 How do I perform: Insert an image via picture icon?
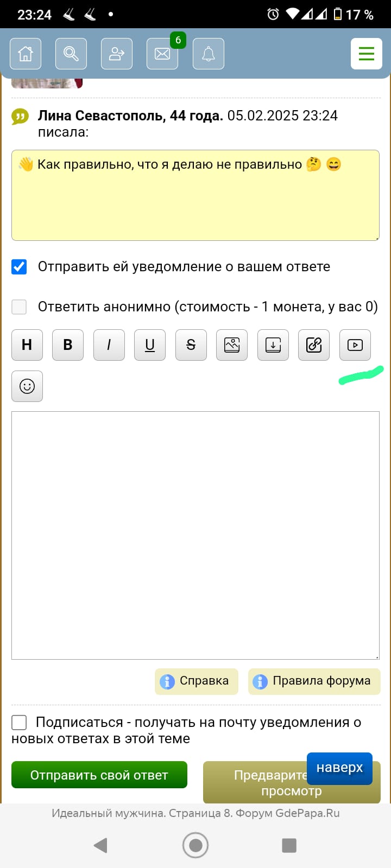(x=232, y=345)
